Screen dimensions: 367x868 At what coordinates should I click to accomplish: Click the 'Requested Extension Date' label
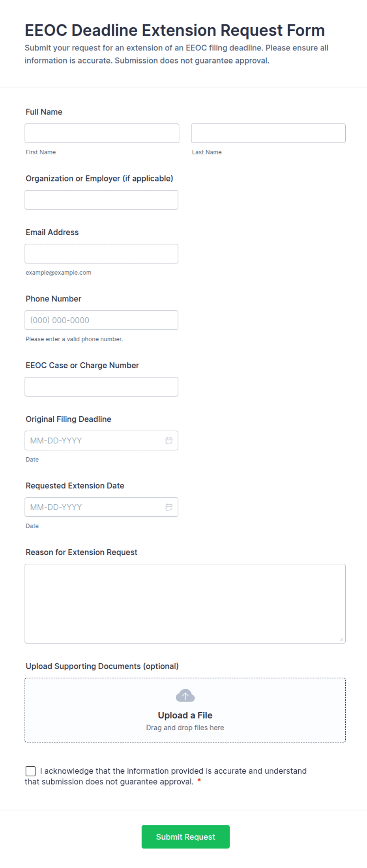pyautogui.click(x=75, y=486)
